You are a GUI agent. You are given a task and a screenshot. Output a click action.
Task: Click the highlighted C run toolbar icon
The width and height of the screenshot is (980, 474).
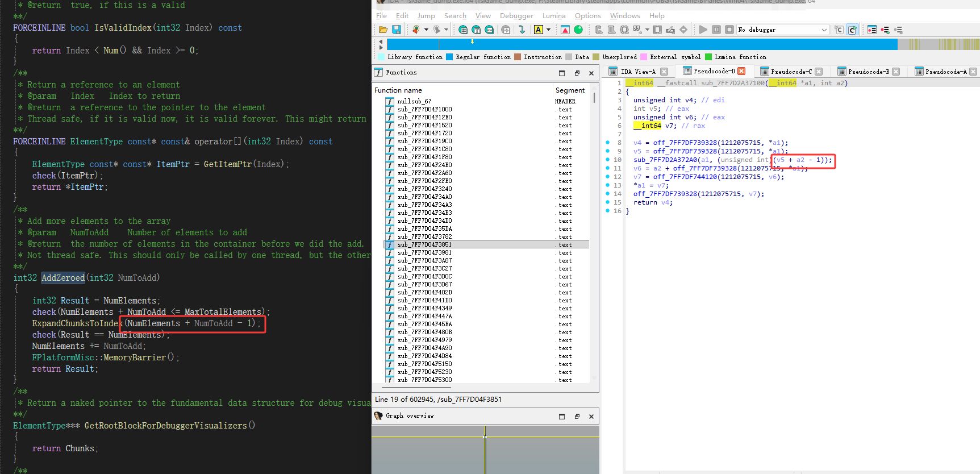[852, 30]
